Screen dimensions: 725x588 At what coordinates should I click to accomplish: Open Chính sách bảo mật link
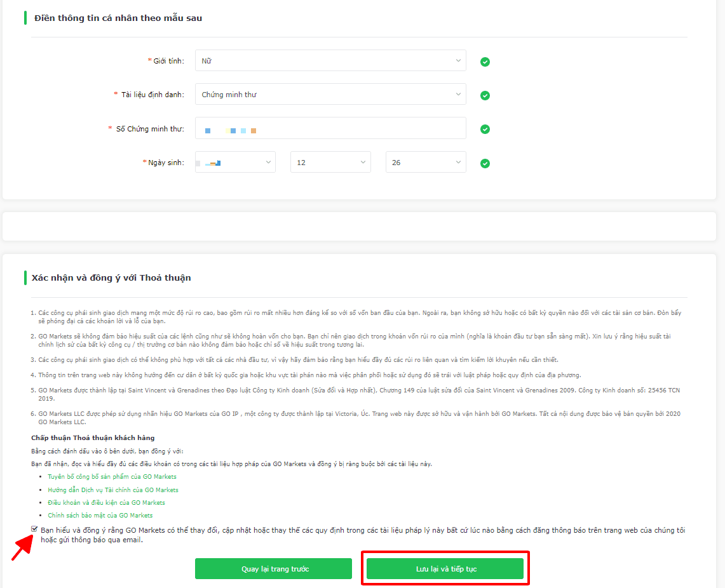tap(100, 516)
